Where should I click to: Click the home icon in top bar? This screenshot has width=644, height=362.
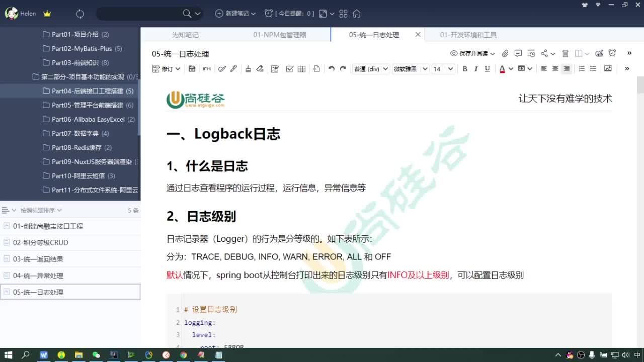357,14
